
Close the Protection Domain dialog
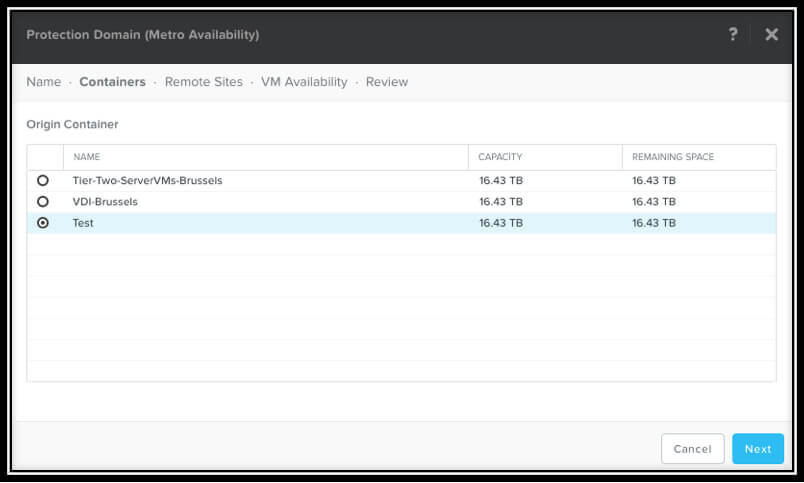click(x=771, y=34)
